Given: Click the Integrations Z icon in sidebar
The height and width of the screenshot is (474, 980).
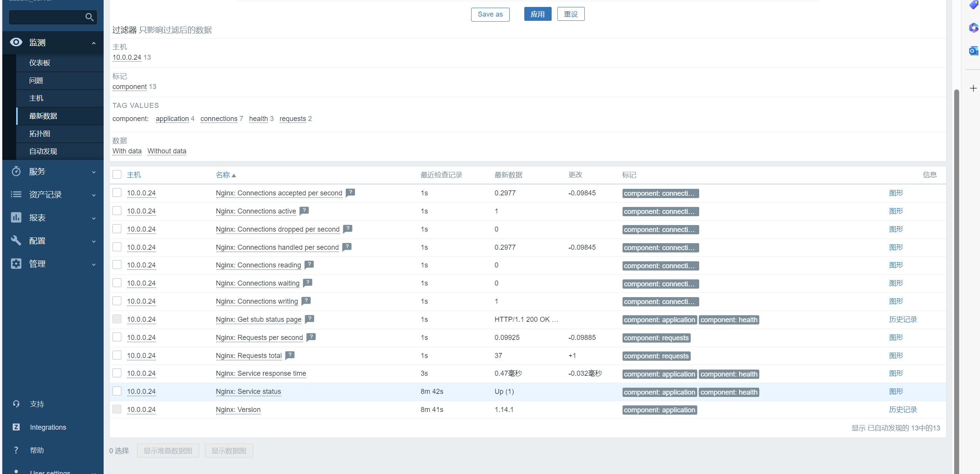Looking at the screenshot, I should [x=16, y=427].
